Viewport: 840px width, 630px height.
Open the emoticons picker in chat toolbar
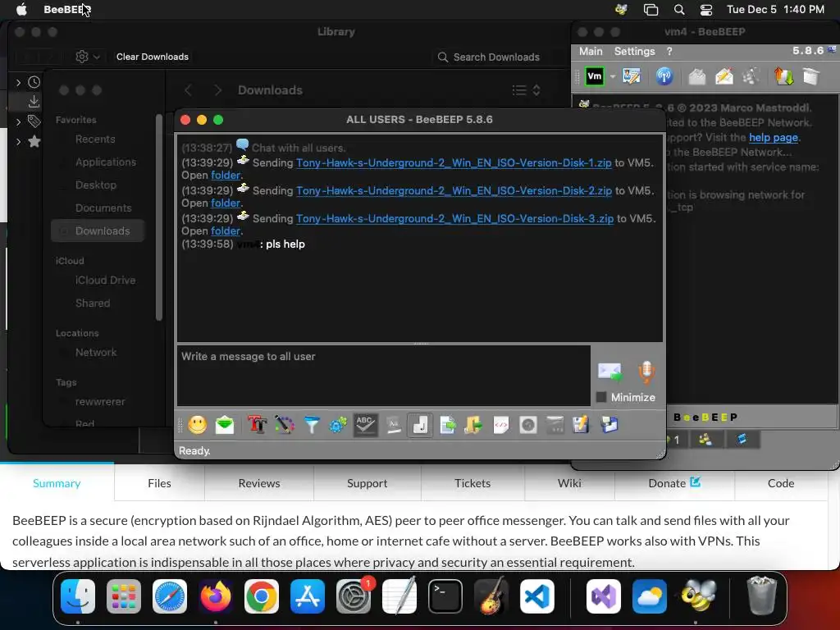click(x=197, y=426)
